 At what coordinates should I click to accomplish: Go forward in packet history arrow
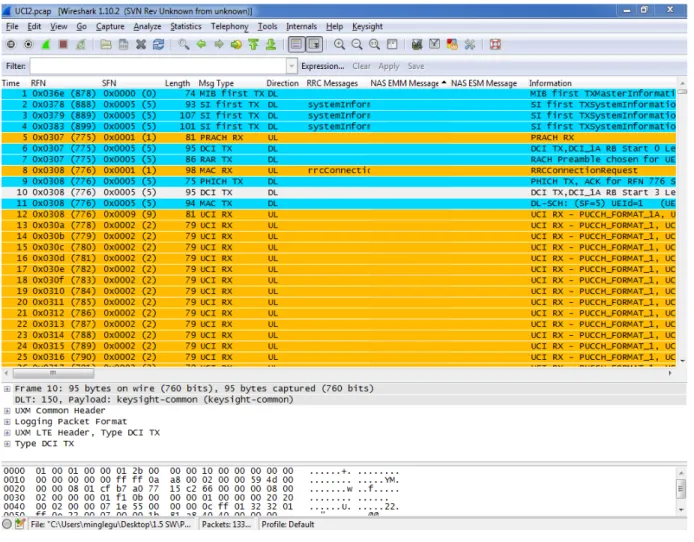[219, 45]
